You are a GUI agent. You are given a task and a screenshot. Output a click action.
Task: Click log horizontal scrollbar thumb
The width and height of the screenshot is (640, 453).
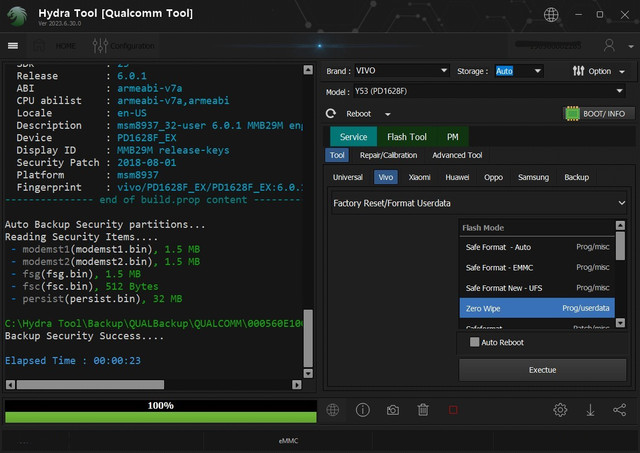click(90, 384)
